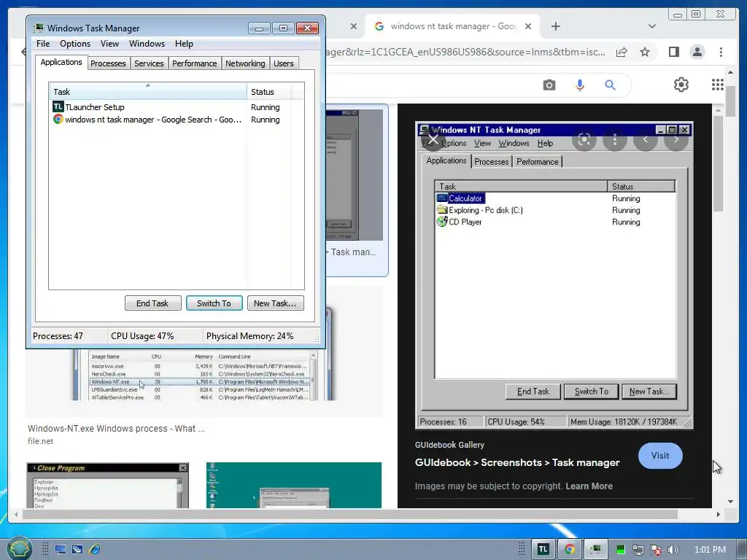
Task: Click the Switch To button in Task Manager
Action: point(214,303)
